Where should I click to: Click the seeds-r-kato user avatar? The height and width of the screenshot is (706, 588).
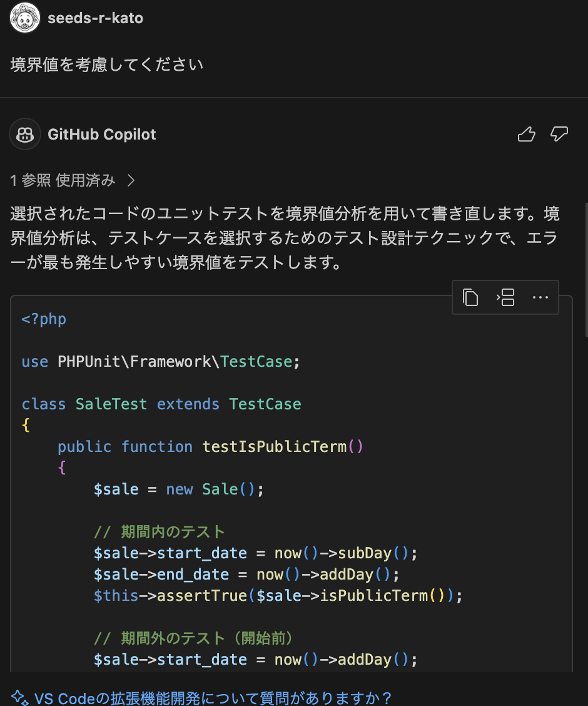coord(25,18)
